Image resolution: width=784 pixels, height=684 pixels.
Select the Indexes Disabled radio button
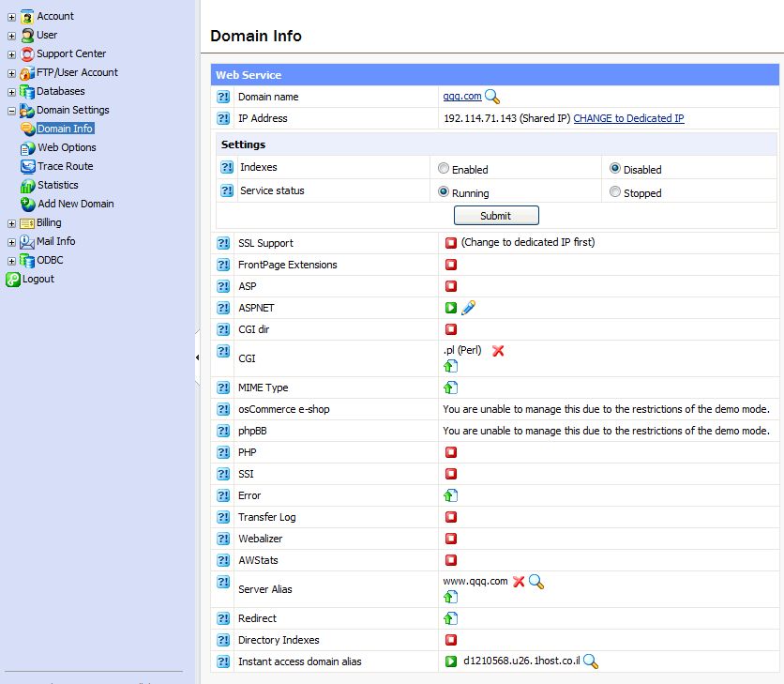[x=615, y=169]
